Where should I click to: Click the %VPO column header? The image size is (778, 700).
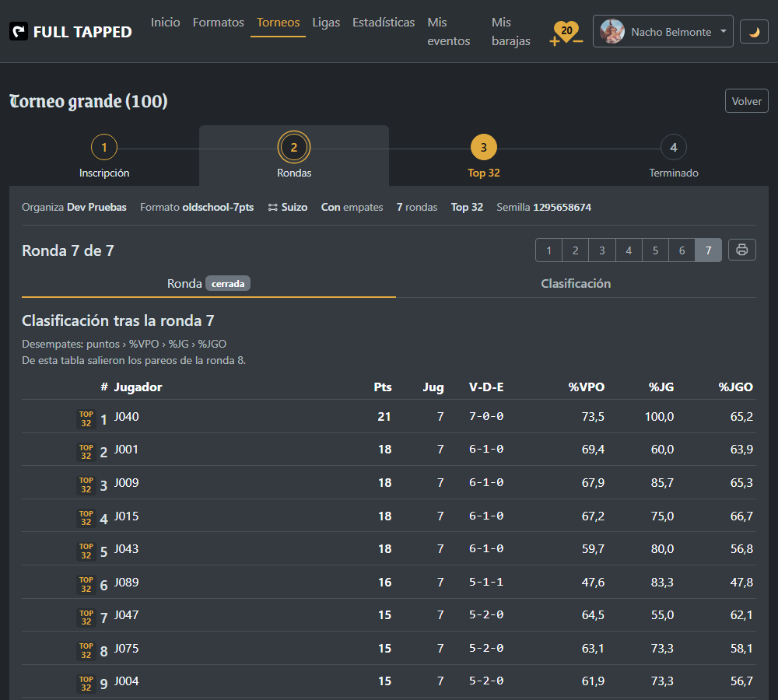(587, 387)
